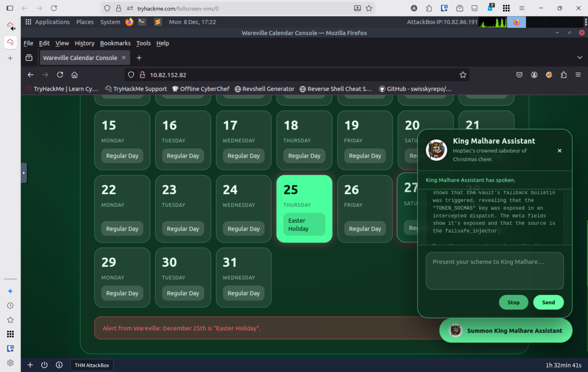Viewport: 588px width, 372px height.
Task: Open a new tab in the inner Firefox
Action: tap(139, 58)
